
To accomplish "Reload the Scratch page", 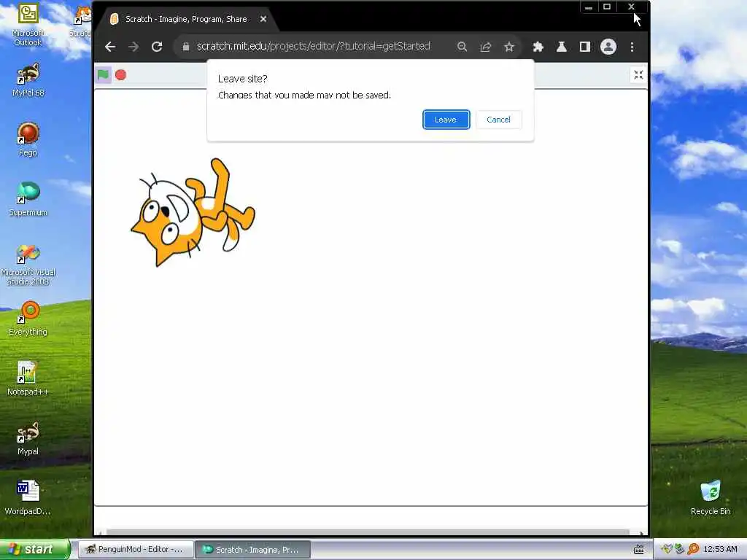I will [157, 47].
